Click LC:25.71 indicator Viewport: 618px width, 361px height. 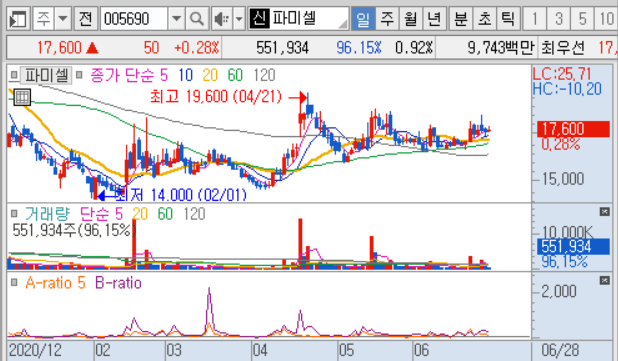point(562,74)
